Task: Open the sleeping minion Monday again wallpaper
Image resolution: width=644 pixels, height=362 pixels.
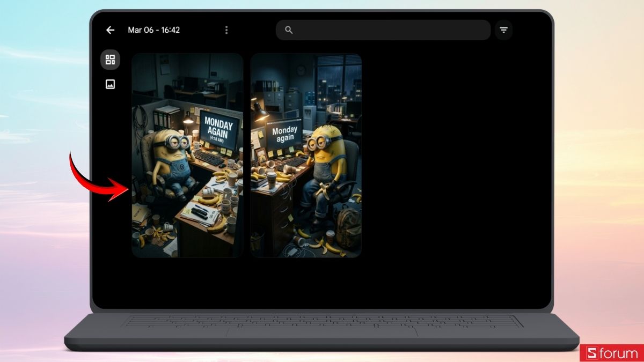Action: 306,156
